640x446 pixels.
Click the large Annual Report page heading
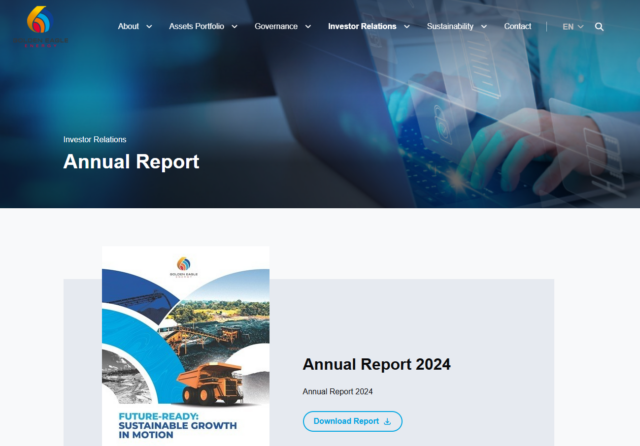point(131,162)
